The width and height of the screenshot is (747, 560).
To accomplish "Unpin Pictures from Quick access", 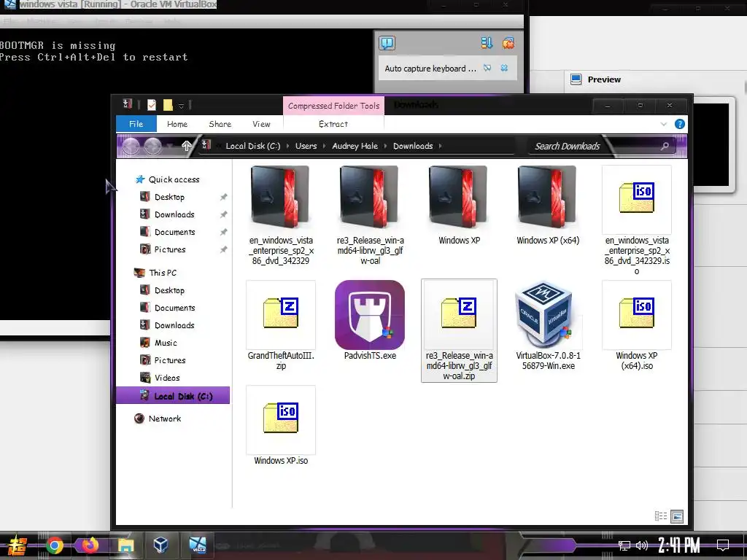I will [x=223, y=249].
